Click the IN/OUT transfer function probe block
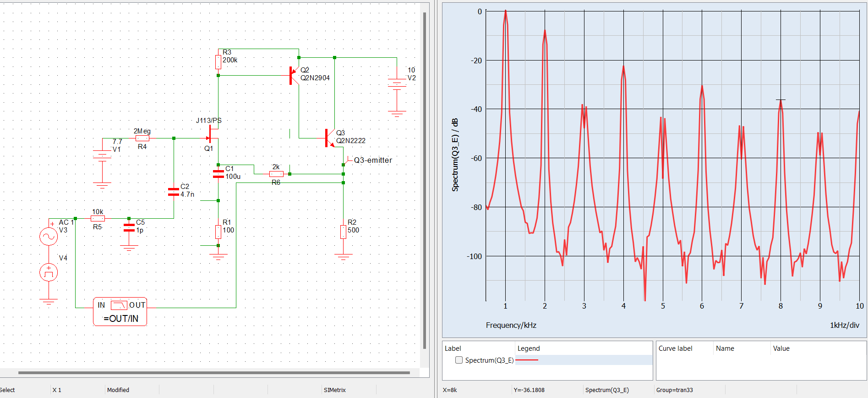Screen dimensions: 868x398 click(120, 312)
